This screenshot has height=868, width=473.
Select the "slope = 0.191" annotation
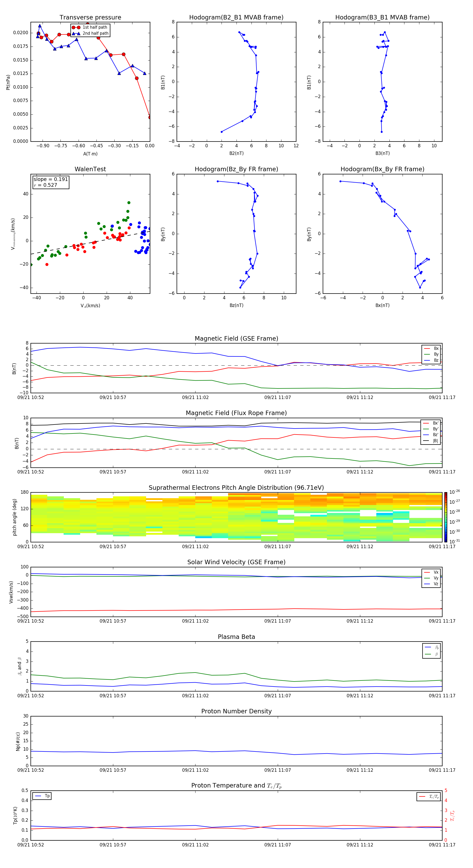tap(50, 179)
